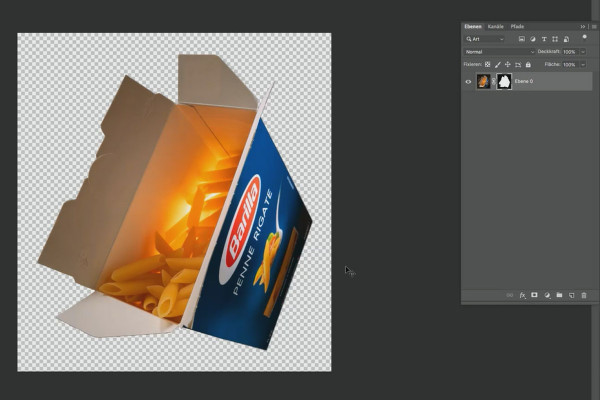Create a new layer icon

572,295
